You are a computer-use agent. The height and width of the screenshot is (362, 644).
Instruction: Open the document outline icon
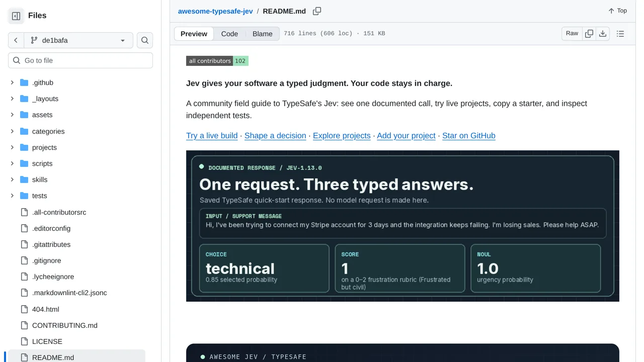(620, 34)
